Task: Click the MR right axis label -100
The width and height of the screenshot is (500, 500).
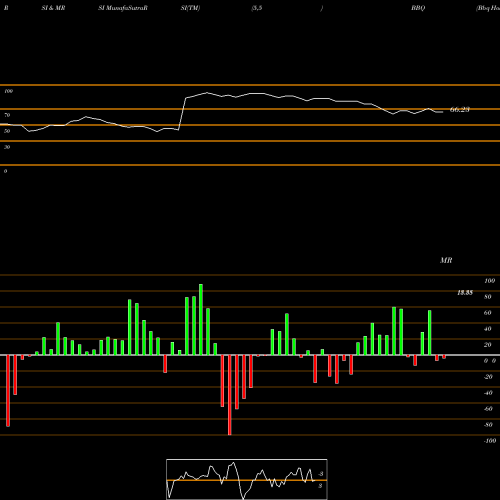Action: 489,441
